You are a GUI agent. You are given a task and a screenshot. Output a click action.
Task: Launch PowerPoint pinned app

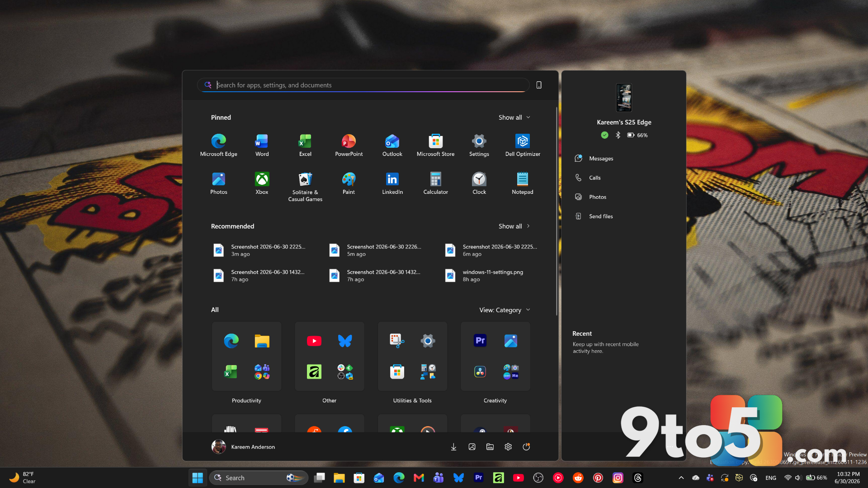pos(349,145)
